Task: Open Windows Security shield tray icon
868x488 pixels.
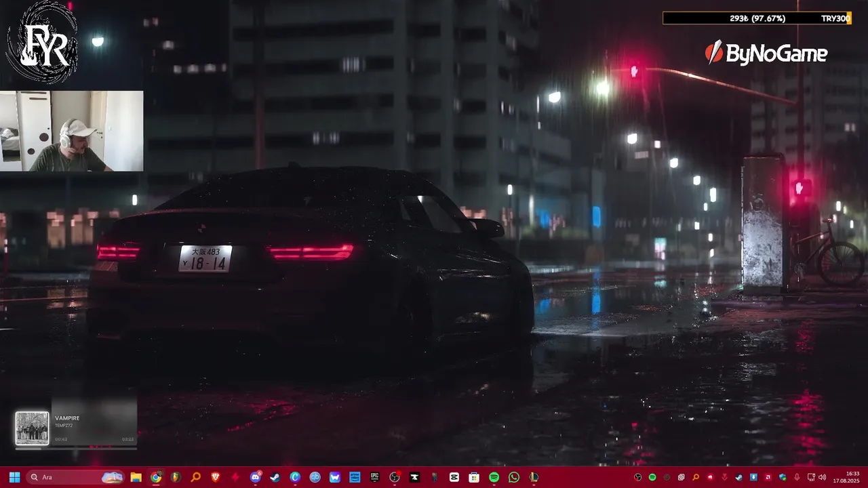Action: (783, 477)
